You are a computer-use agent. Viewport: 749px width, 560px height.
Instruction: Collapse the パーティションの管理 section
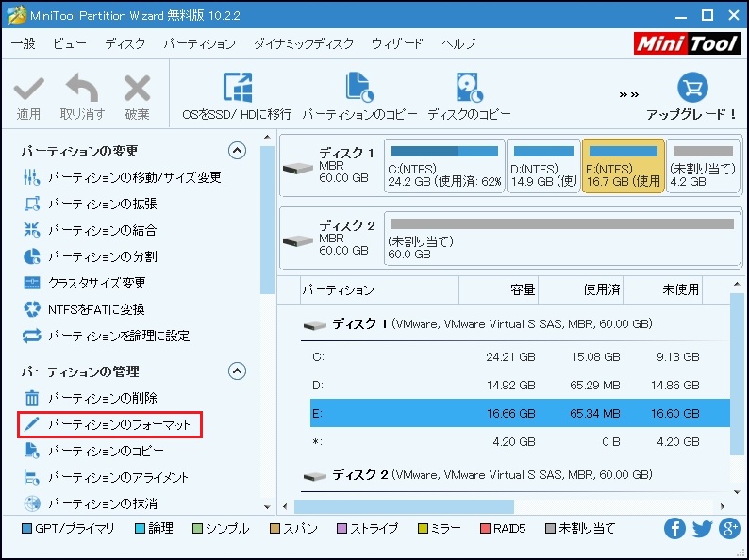(x=238, y=371)
